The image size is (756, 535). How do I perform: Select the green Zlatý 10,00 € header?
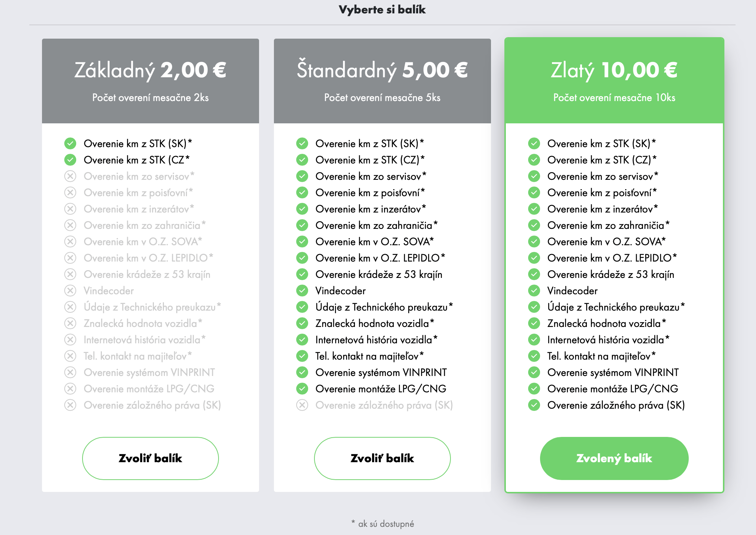614,70
